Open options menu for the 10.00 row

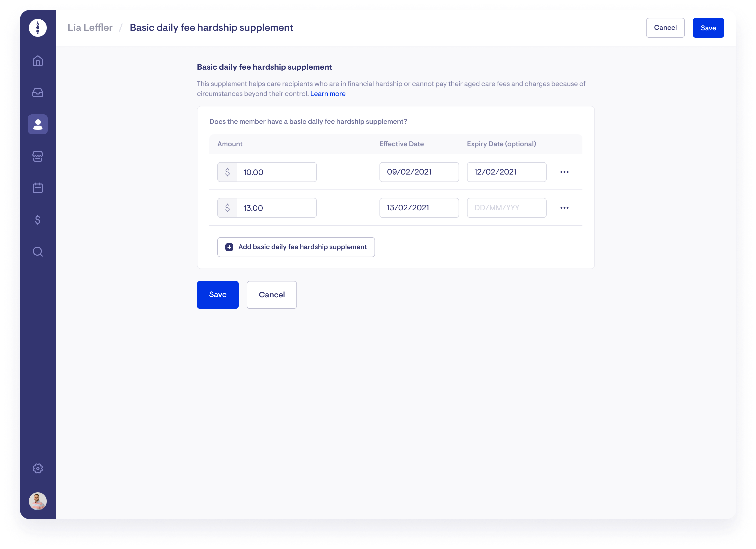pos(564,172)
